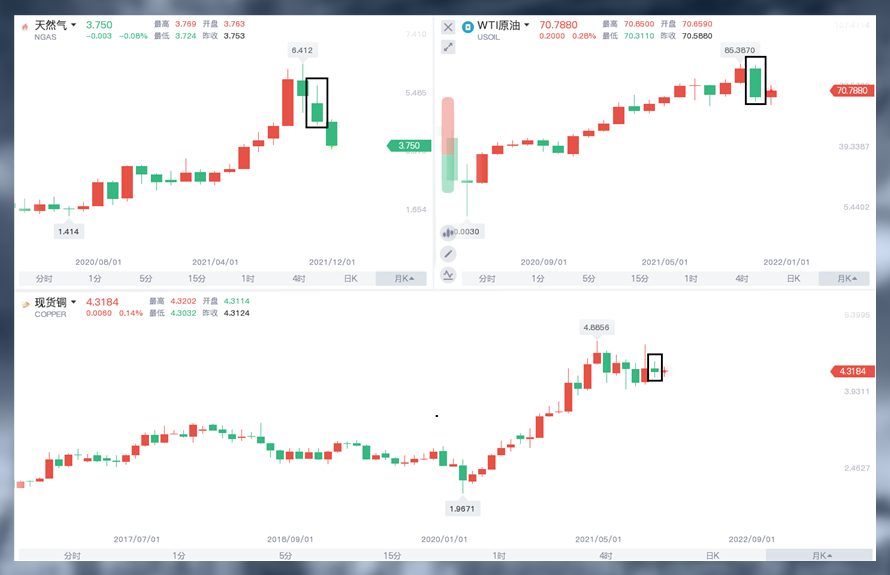The height and width of the screenshot is (575, 890).
Task: Select 1分 timeframe in WTI chart
Action: click(x=538, y=279)
